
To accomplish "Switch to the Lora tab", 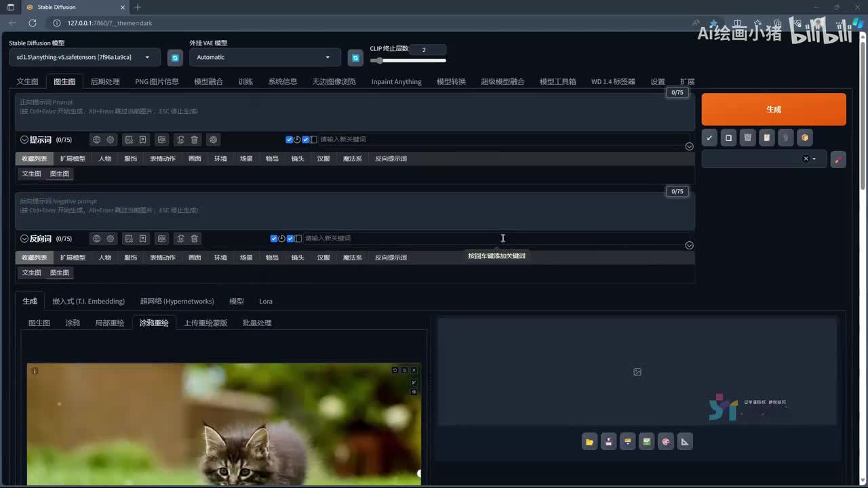I will point(266,301).
